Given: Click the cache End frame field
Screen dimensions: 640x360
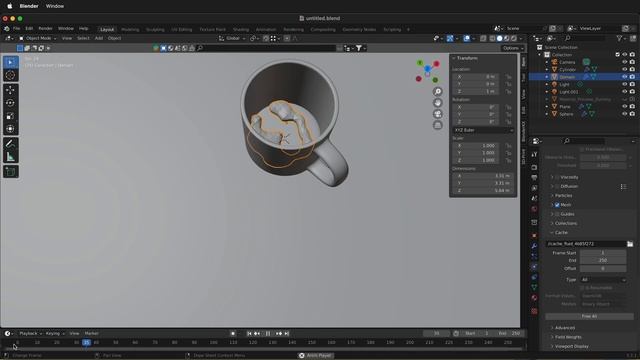Looking at the screenshot, I should (603, 260).
